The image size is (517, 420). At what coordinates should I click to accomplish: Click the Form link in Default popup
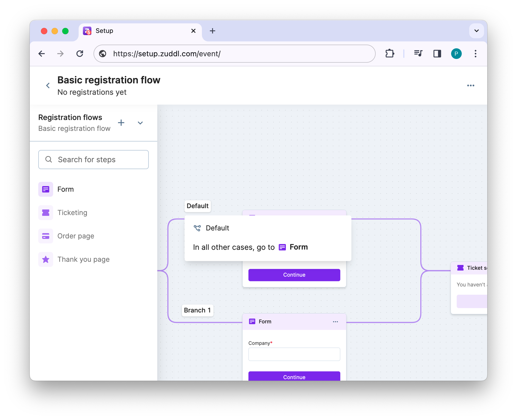point(298,247)
